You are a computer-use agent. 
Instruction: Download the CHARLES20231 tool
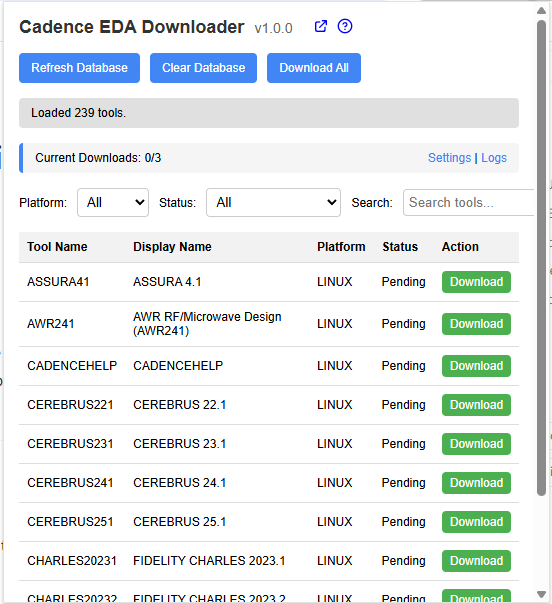(x=476, y=561)
